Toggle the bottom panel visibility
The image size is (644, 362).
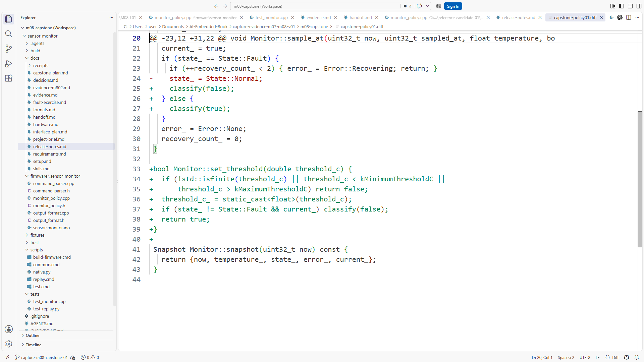(x=630, y=6)
